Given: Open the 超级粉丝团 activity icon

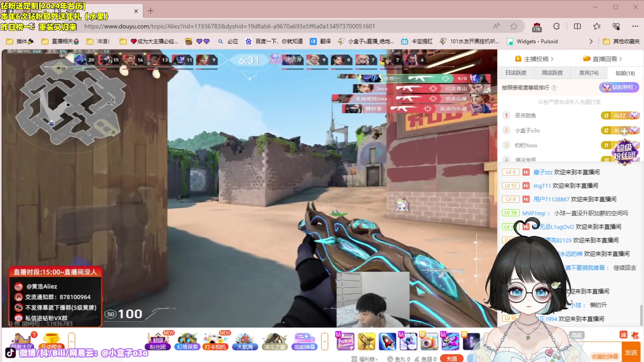Looking at the screenshot, I should (x=158, y=341).
